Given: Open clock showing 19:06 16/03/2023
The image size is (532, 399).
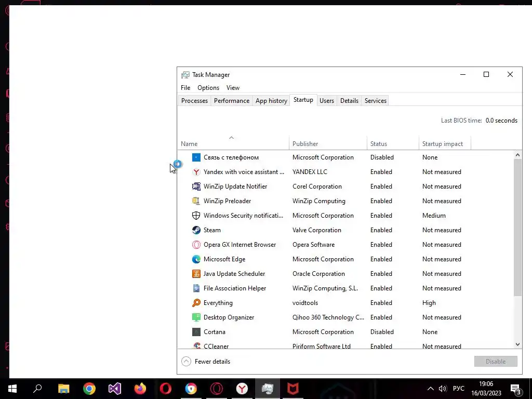Looking at the screenshot, I should coord(486,389).
